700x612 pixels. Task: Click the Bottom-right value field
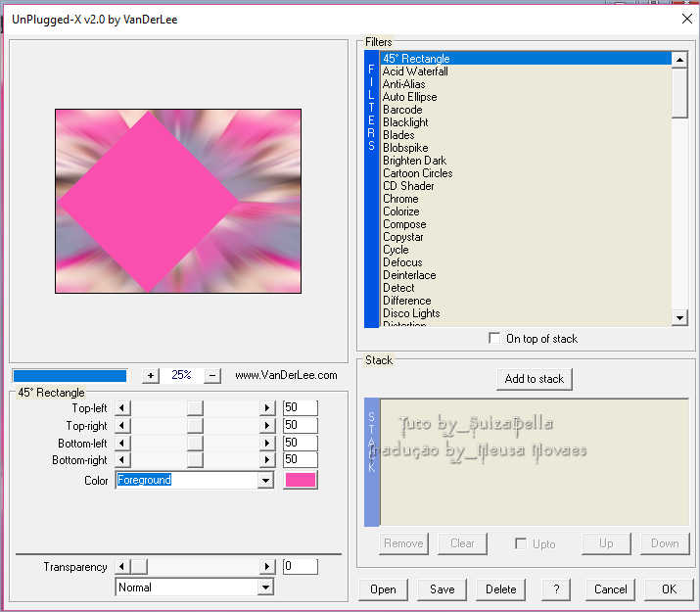301,459
